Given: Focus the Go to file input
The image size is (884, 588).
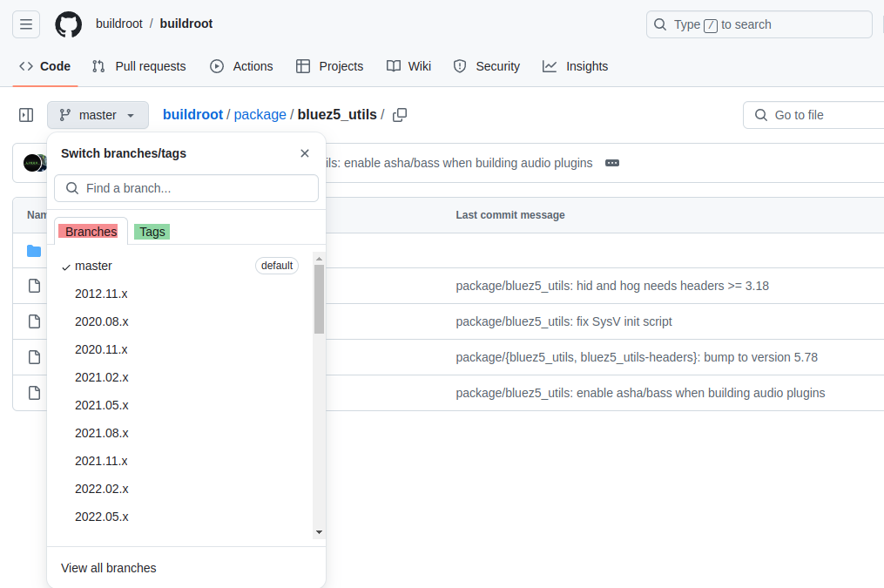Looking at the screenshot, I should (x=813, y=115).
